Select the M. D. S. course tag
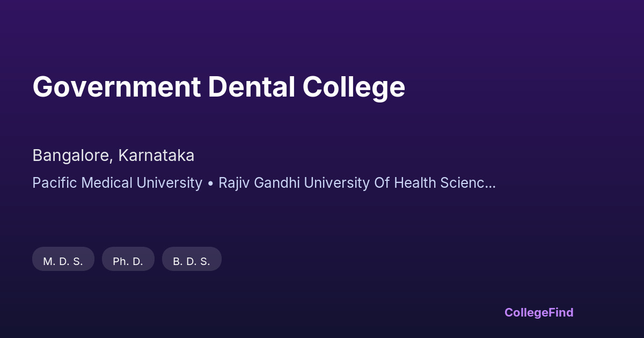Image resolution: width=644 pixels, height=338 pixels. click(x=63, y=261)
